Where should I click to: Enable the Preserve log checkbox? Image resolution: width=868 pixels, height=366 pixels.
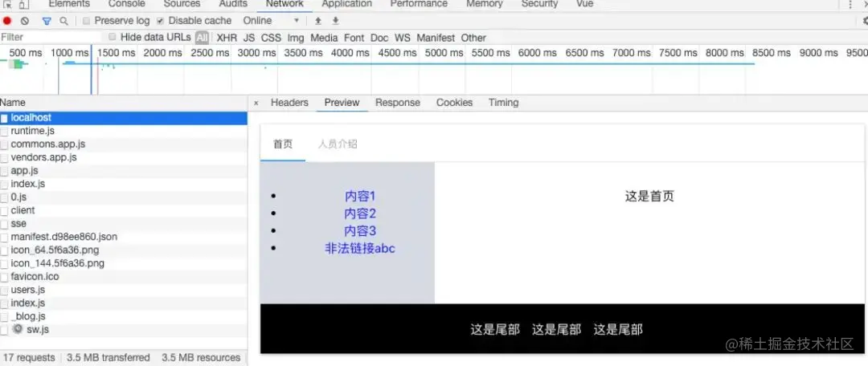pos(86,21)
